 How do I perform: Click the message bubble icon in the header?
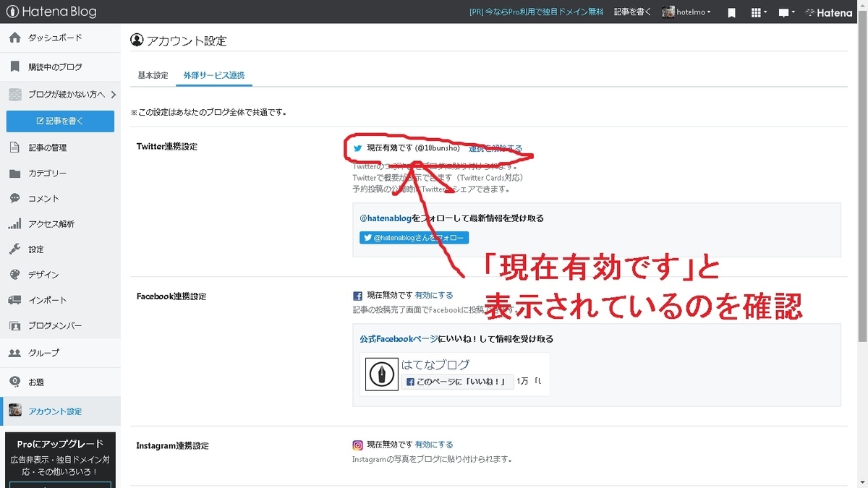pyautogui.click(x=782, y=12)
